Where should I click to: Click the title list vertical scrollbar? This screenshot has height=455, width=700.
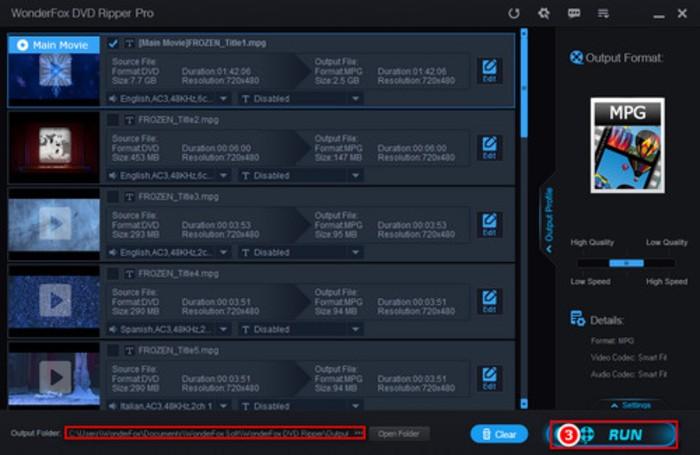(x=524, y=87)
